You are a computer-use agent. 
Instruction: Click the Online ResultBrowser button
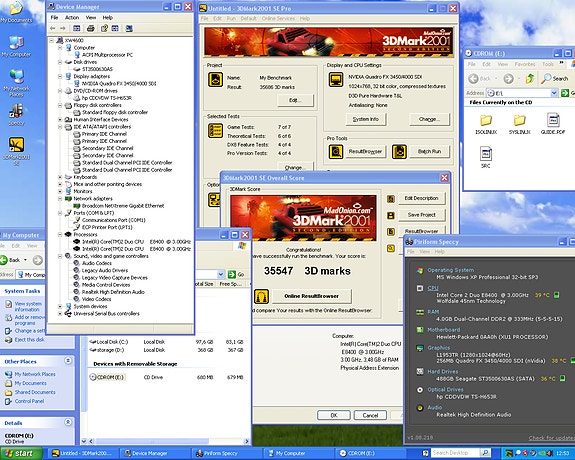(311, 296)
